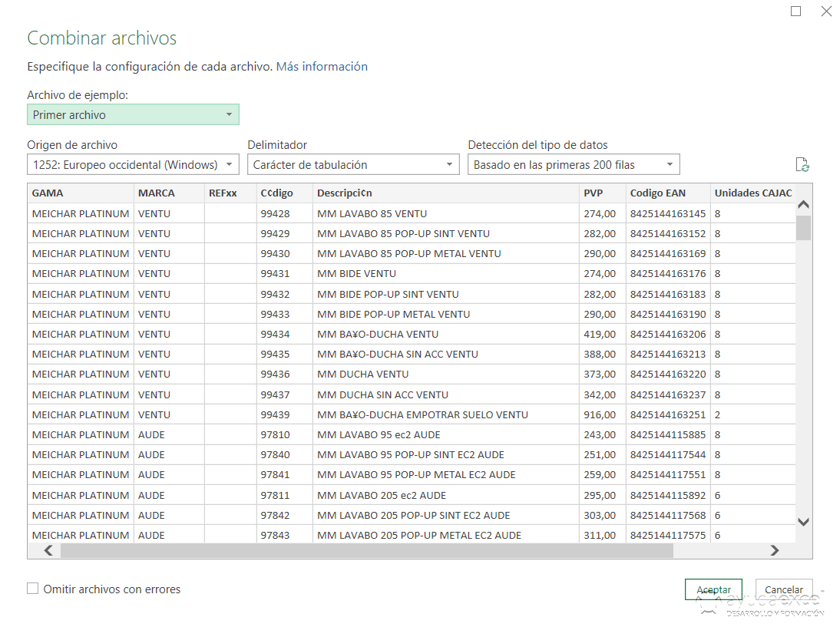Click cell code 97843

284,534
